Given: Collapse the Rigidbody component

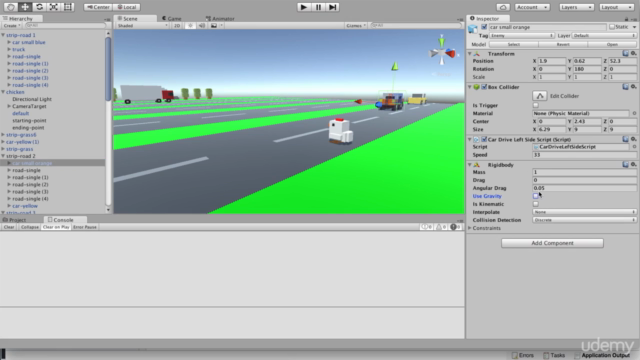Looking at the screenshot, I should 470,165.
